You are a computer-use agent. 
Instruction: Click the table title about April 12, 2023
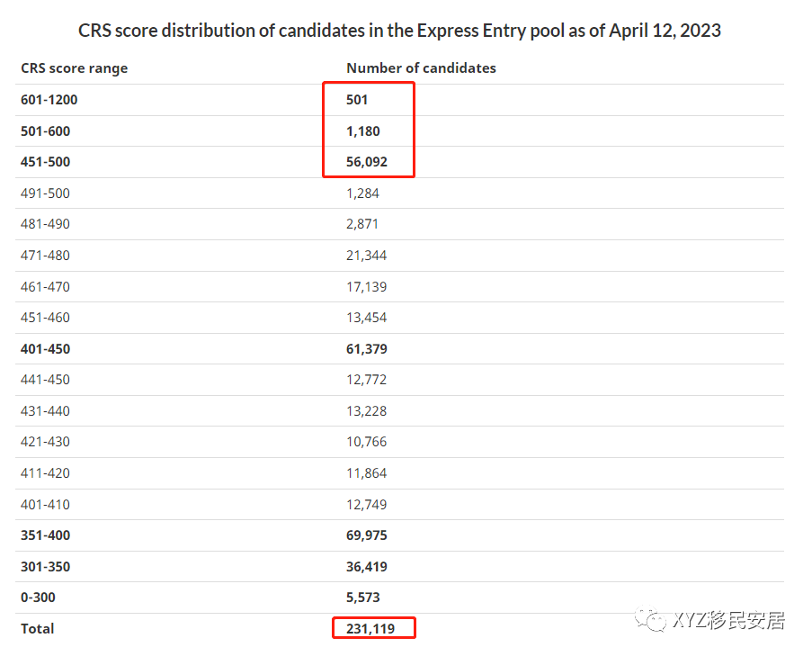coord(399,31)
